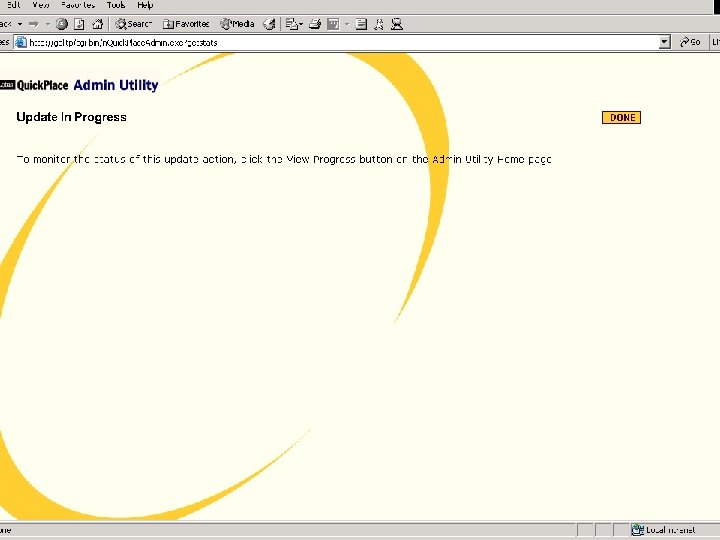This screenshot has width=720, height=540.
Task: Expand the Mail icon dropdown arrow
Action: (301, 24)
